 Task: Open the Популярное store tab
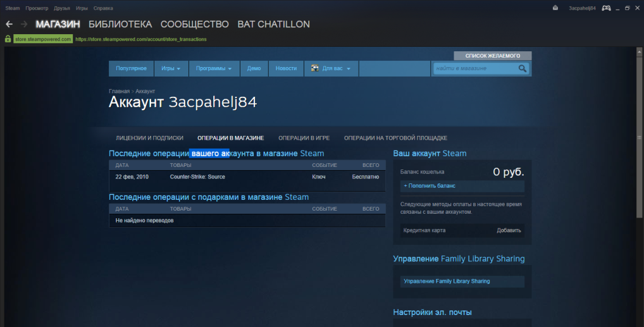(x=131, y=68)
